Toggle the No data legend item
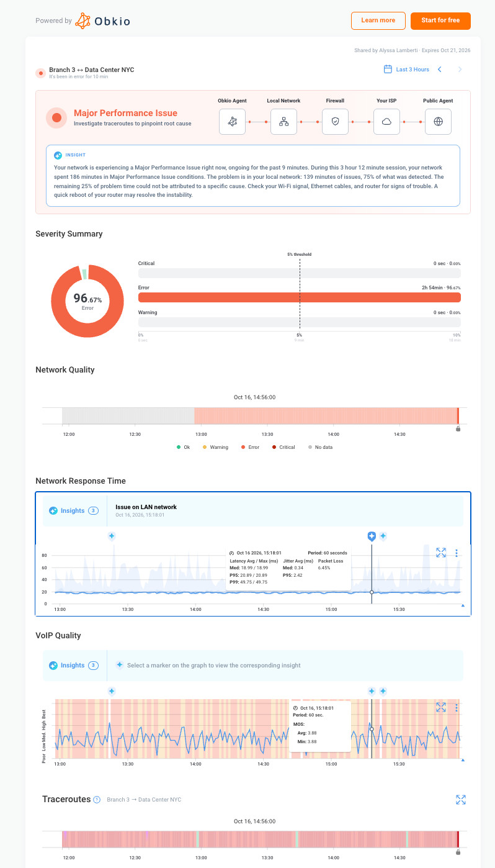Image resolution: width=495 pixels, height=868 pixels. 320,447
